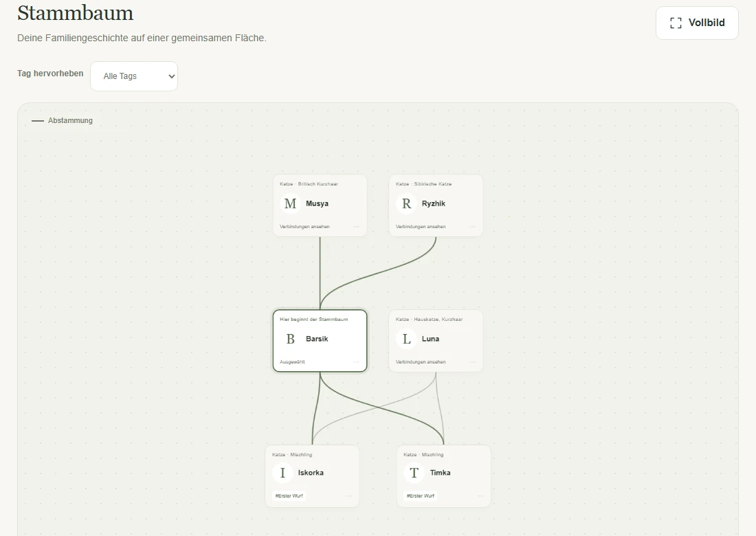The image size is (756, 536).
Task: Click the Ausgewählt status on Barsik card
Action: (292, 362)
